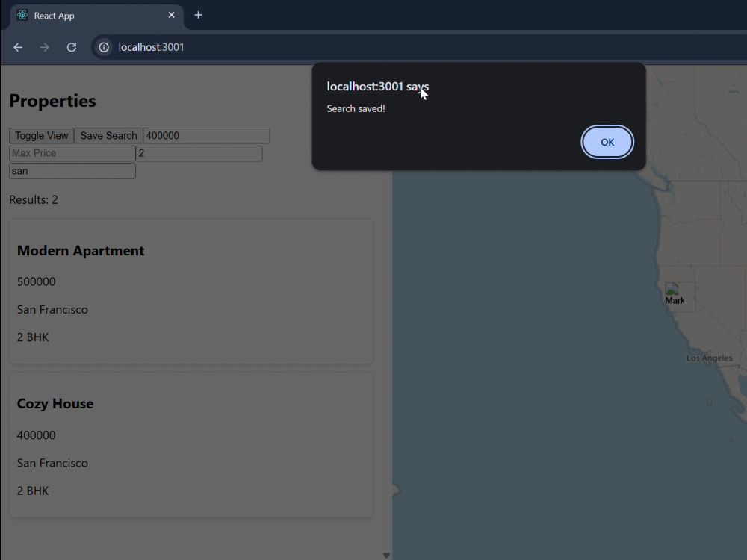The height and width of the screenshot is (560, 747).
Task: Click the 500000 price in Modern Apartment
Action: click(x=36, y=282)
